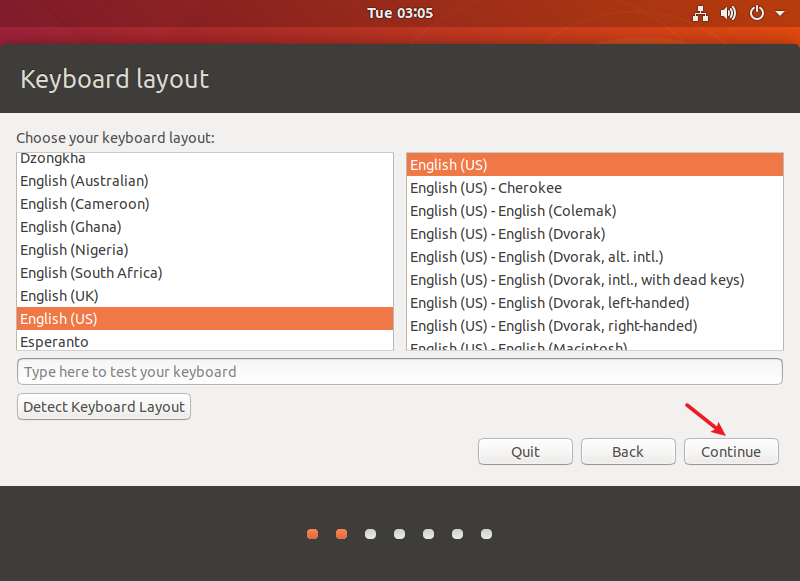Select English (US) variant in right list

[x=595, y=165]
